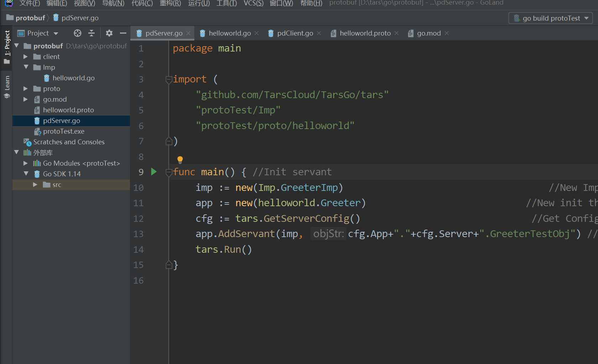Click Scratches and Consoles icon

pos(27,142)
